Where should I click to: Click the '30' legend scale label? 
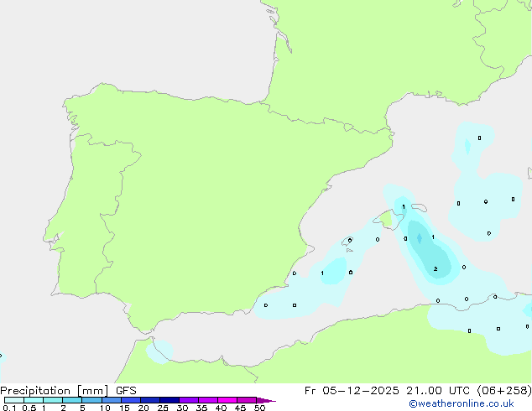182,408
